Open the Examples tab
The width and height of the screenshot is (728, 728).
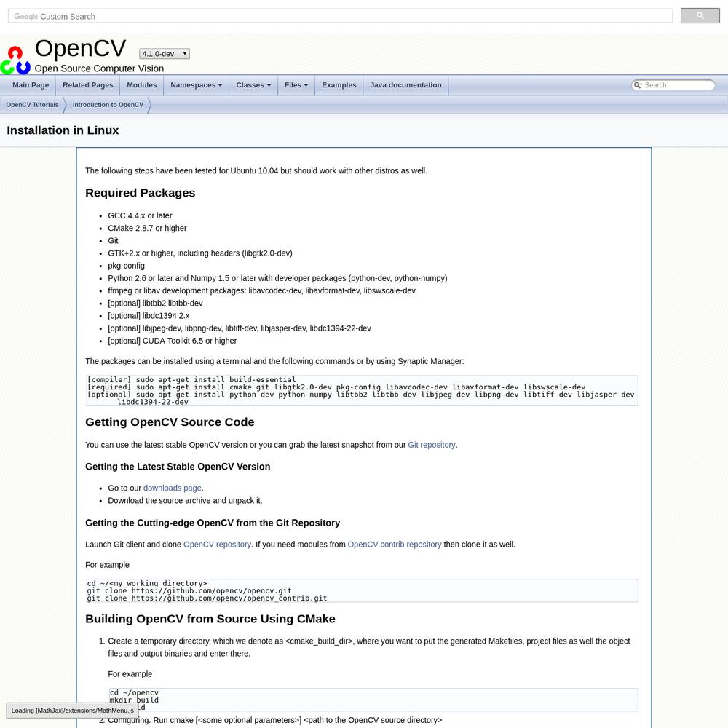(339, 85)
